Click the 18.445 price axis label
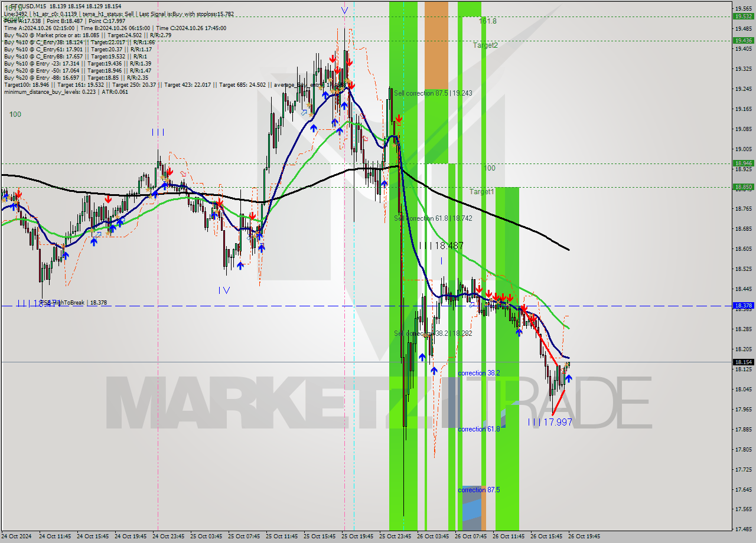This screenshot has width=756, height=543. 743,289
